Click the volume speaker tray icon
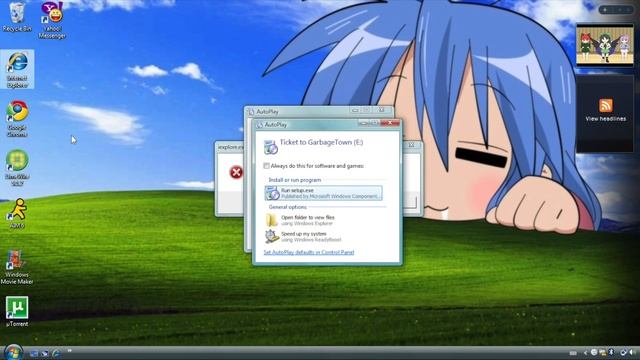 coord(633,352)
